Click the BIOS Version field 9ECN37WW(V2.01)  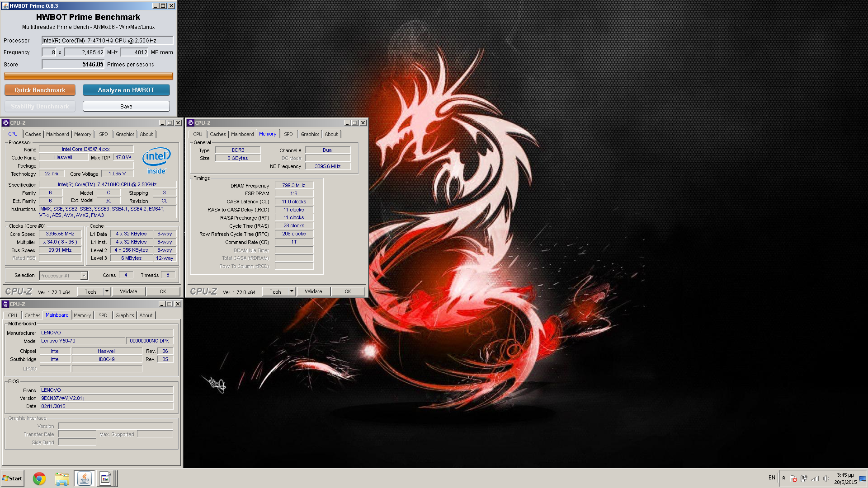[x=107, y=398]
